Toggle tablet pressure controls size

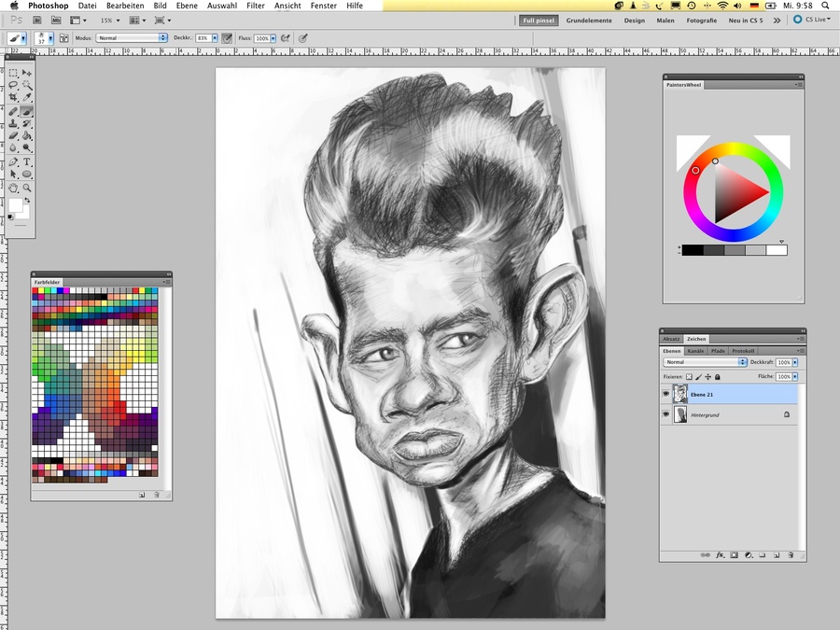point(302,38)
